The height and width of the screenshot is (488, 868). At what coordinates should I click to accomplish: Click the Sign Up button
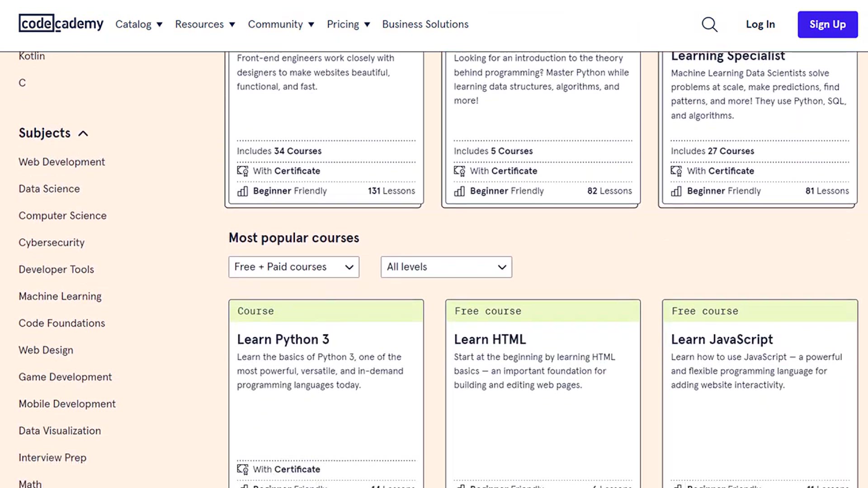tap(827, 24)
